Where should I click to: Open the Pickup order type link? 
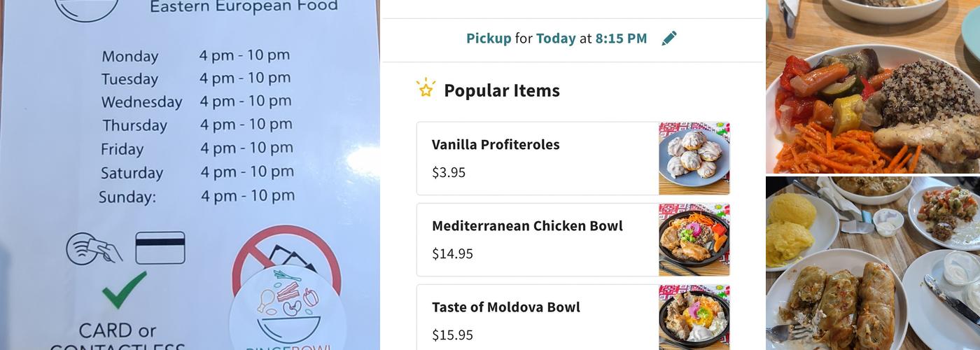(489, 38)
